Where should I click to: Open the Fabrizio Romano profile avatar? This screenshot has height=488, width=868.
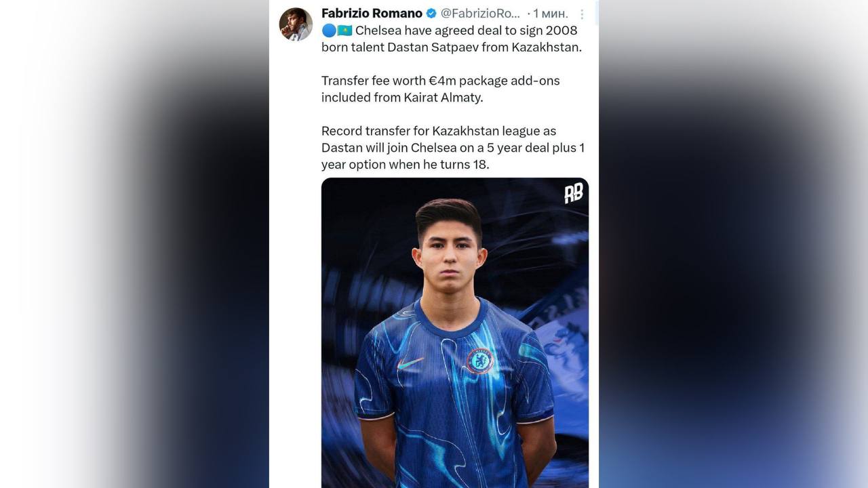296,24
